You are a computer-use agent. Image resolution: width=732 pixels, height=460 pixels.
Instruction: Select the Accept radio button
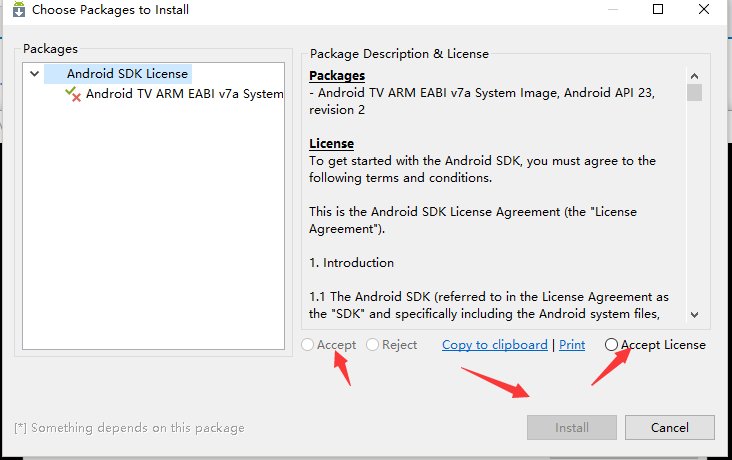tap(307, 345)
